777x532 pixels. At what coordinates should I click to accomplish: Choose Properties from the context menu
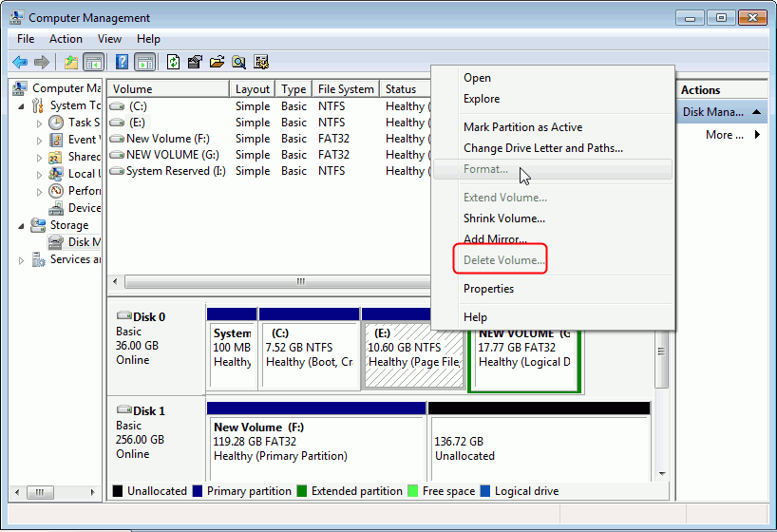[553, 289]
